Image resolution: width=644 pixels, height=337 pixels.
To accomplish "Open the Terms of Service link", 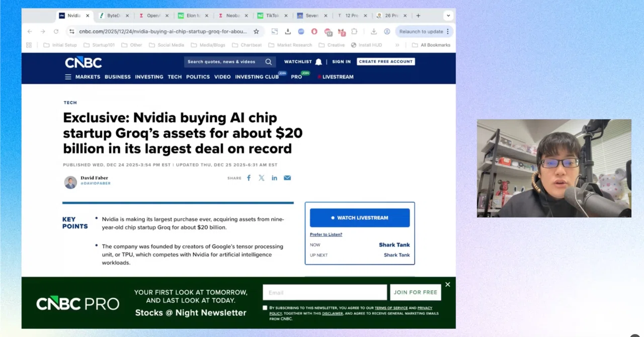I will click(391, 308).
